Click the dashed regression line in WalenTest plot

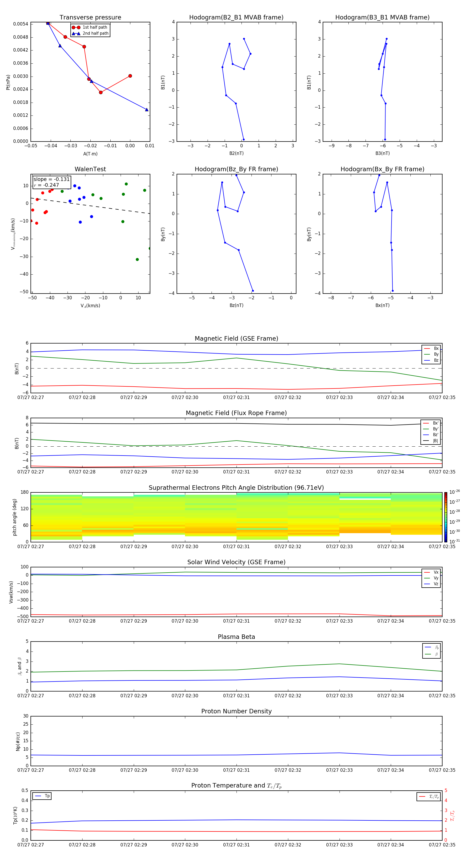click(x=90, y=205)
